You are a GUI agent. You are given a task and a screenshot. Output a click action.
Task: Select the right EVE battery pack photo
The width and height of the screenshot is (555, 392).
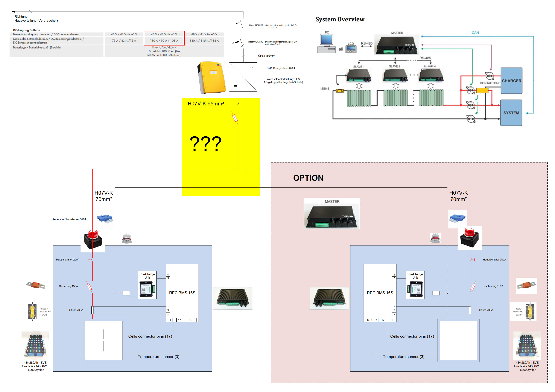527,346
